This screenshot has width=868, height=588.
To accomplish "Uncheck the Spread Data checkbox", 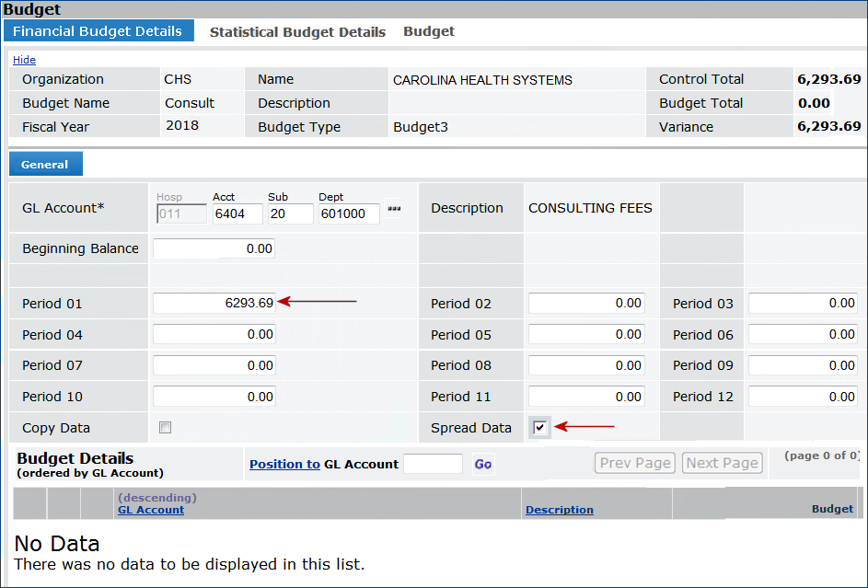I will (x=539, y=427).
